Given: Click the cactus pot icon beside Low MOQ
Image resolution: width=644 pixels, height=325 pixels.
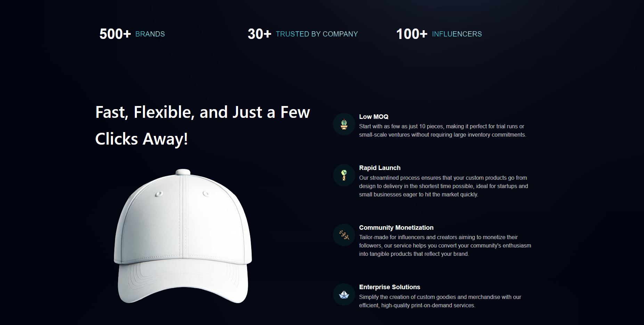Looking at the screenshot, I should point(344,124).
